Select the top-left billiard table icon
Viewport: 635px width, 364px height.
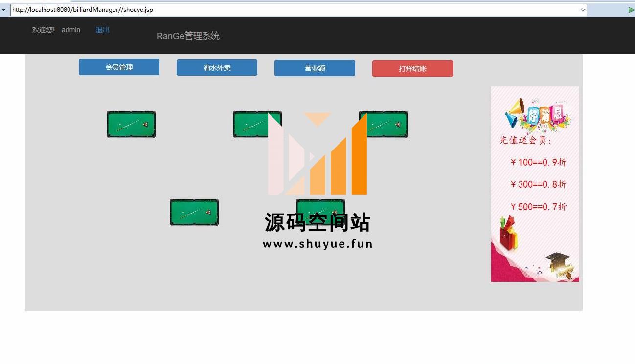131,124
